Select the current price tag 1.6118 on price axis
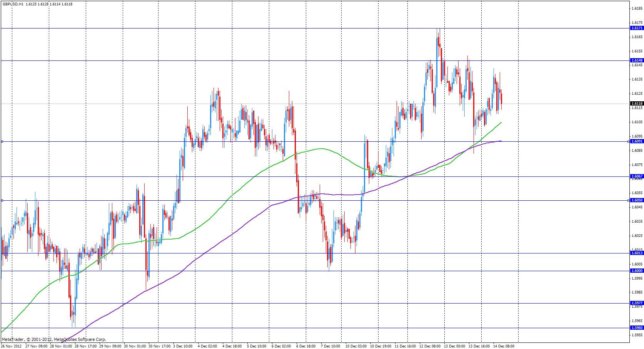The height and width of the screenshot is (349, 644). (x=637, y=104)
